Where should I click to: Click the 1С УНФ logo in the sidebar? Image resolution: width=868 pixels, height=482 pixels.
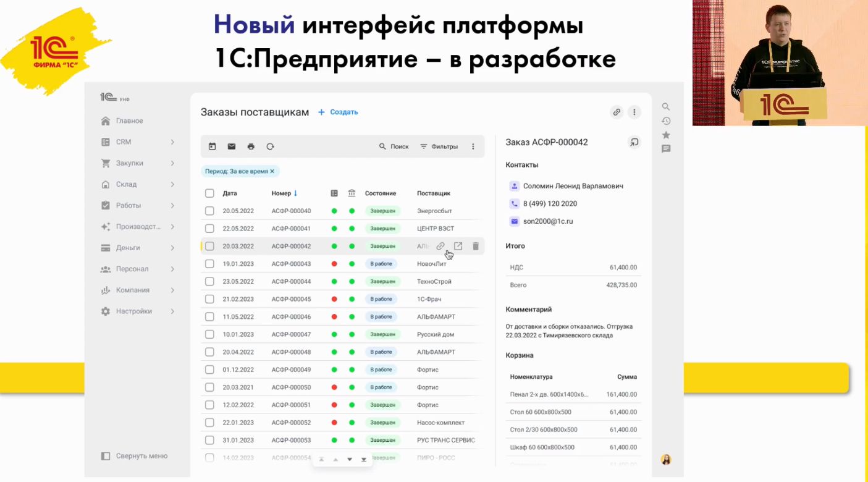click(114, 98)
